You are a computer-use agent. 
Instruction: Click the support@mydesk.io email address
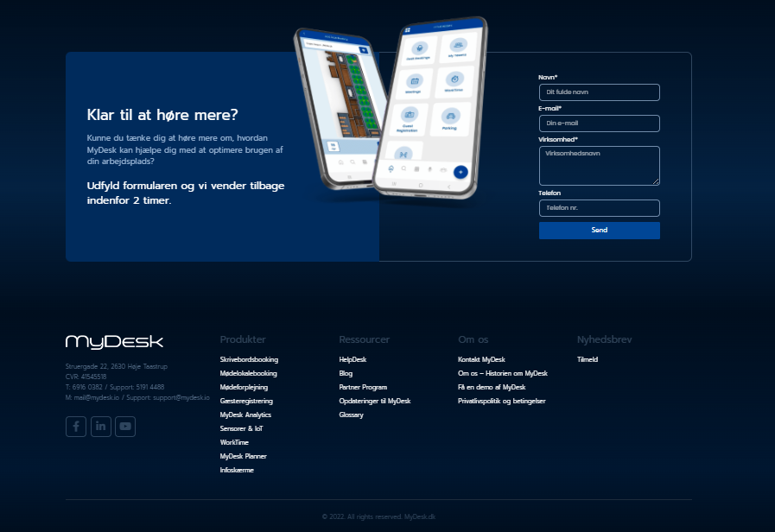click(x=181, y=397)
